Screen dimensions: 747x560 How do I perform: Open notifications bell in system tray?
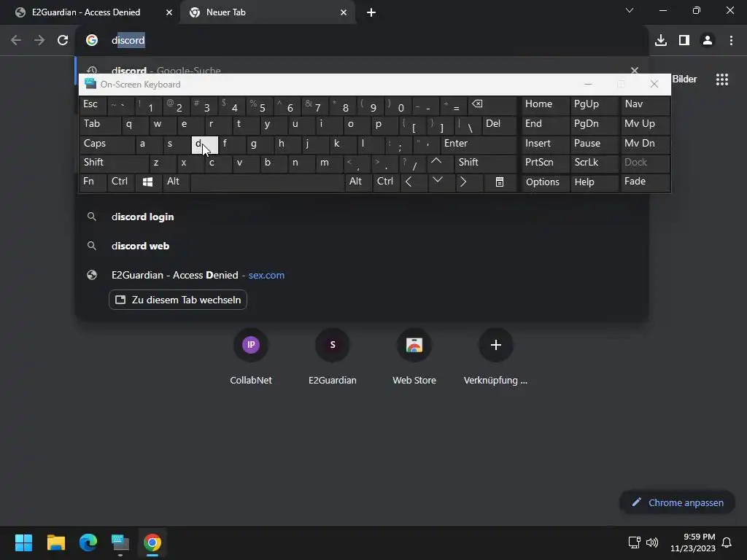click(x=727, y=542)
